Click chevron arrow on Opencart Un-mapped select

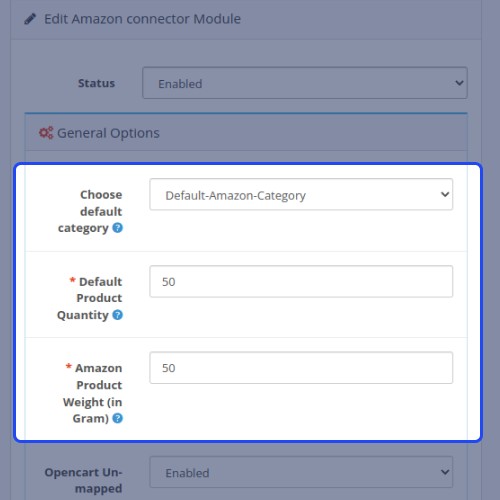(x=445, y=472)
